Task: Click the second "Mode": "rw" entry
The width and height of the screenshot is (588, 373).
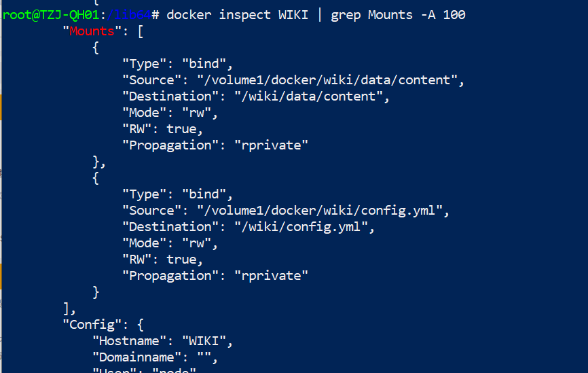Action: 170,243
